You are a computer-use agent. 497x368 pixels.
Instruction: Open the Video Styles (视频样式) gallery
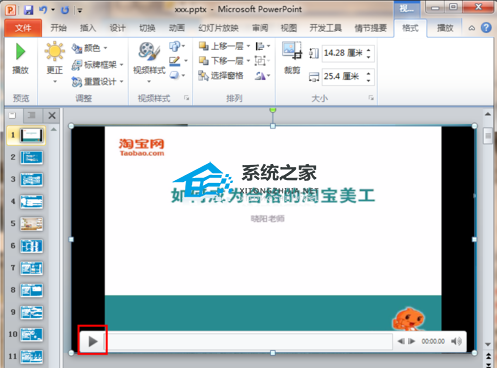coord(149,62)
